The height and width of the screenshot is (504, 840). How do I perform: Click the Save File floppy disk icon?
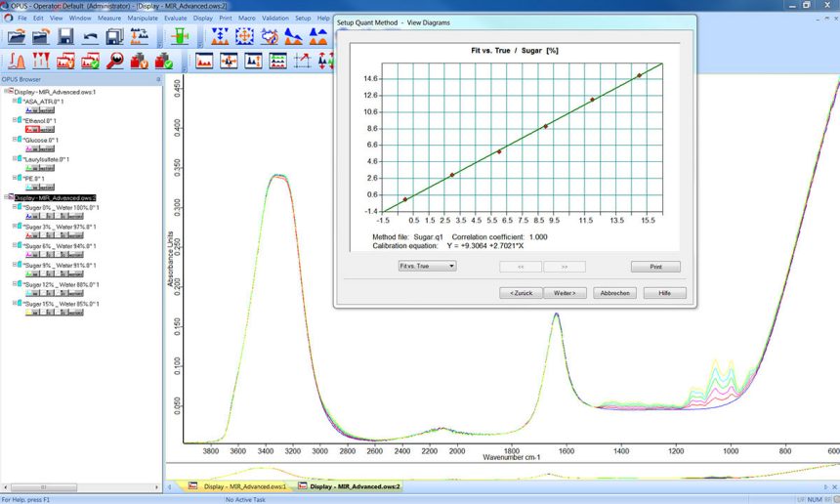(65, 36)
